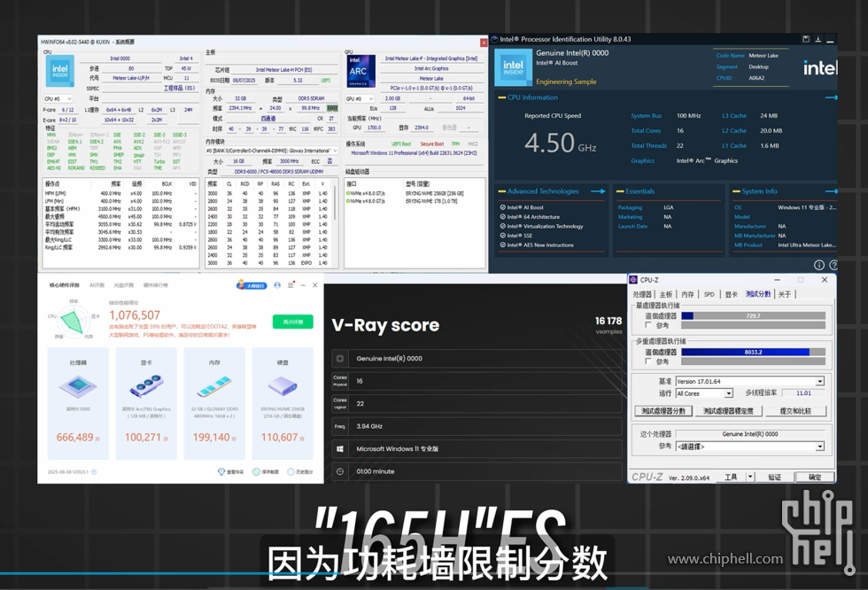868x590 pixels.
Task: Open the 硬件排行榜 tab in the benchmark window
Action: click(156, 285)
